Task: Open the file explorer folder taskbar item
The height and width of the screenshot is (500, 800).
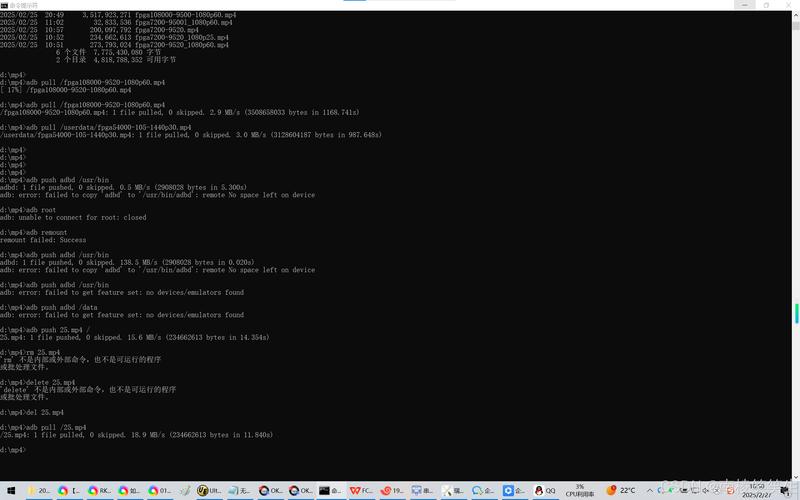Action: point(38,490)
